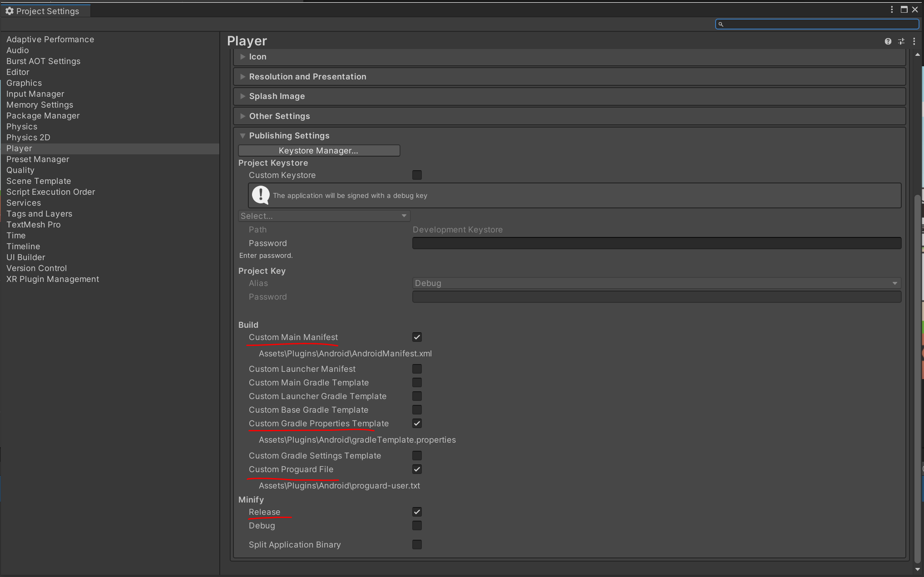Click the debug key warning icon
This screenshot has width=924, height=577.
click(x=261, y=195)
